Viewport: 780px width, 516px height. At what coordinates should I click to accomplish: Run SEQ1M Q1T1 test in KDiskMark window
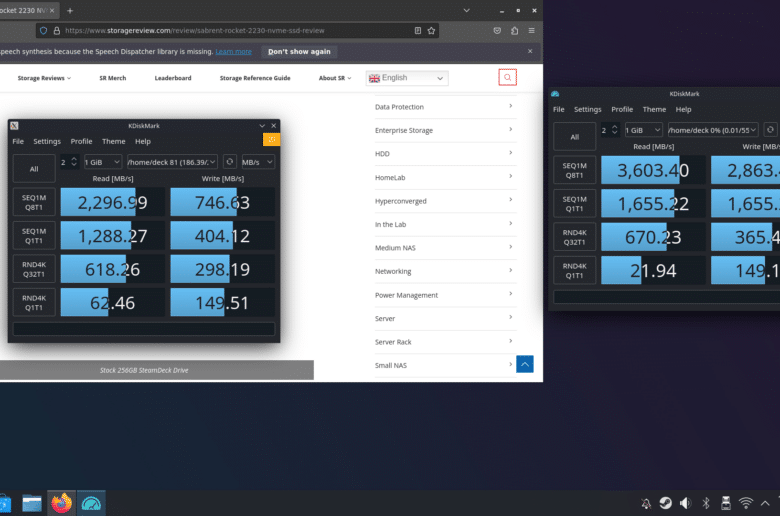575,204
